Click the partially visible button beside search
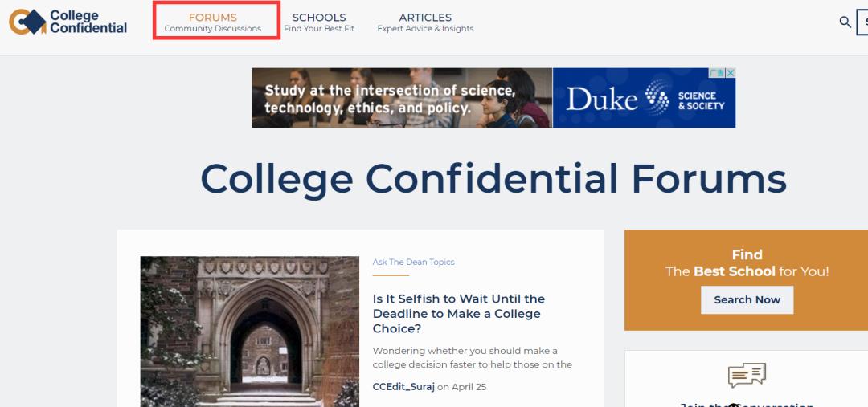Viewport: 868px width, 407px height. (x=862, y=22)
